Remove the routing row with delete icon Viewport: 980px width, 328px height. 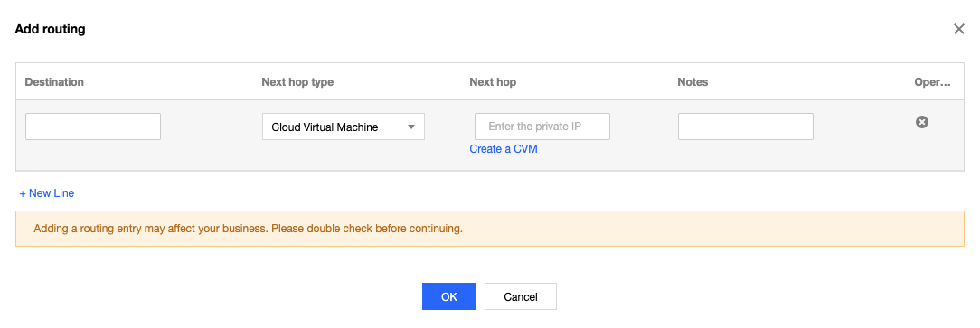pos(922,122)
